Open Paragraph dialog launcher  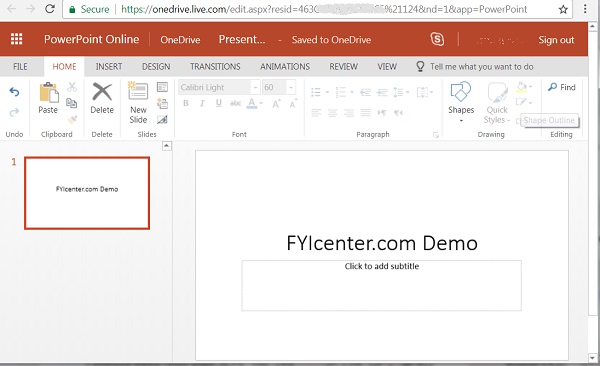coord(435,135)
